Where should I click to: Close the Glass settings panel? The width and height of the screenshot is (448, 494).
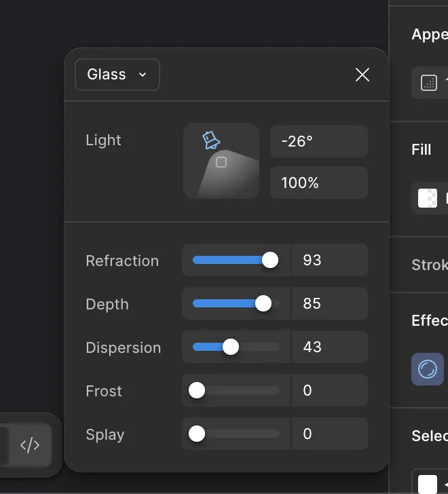coord(362,75)
